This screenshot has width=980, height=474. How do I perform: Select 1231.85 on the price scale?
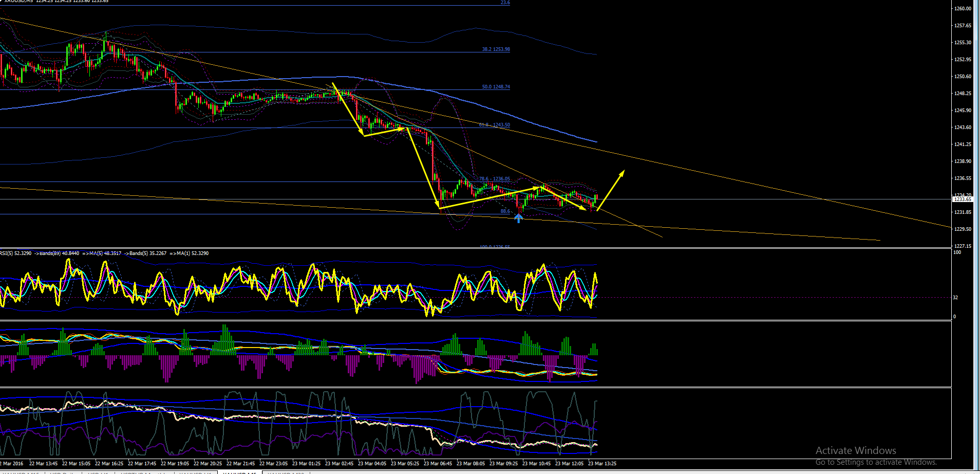pos(963,212)
